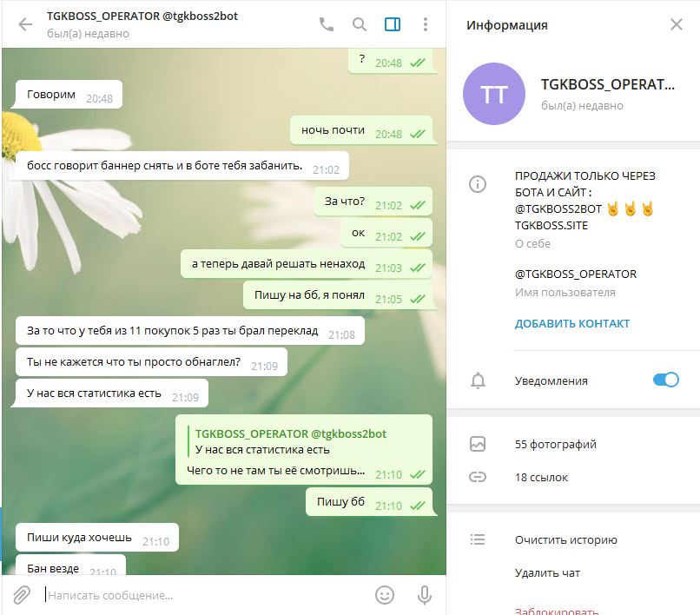Image resolution: width=700 pixels, height=615 pixels.
Task: Close the Информация panel
Action: click(x=677, y=24)
